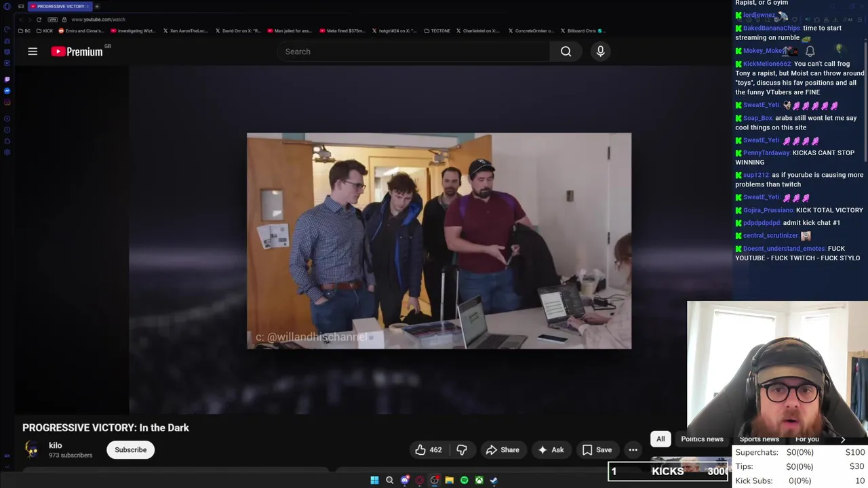
Task: Click the search magnifier button
Action: [566, 52]
